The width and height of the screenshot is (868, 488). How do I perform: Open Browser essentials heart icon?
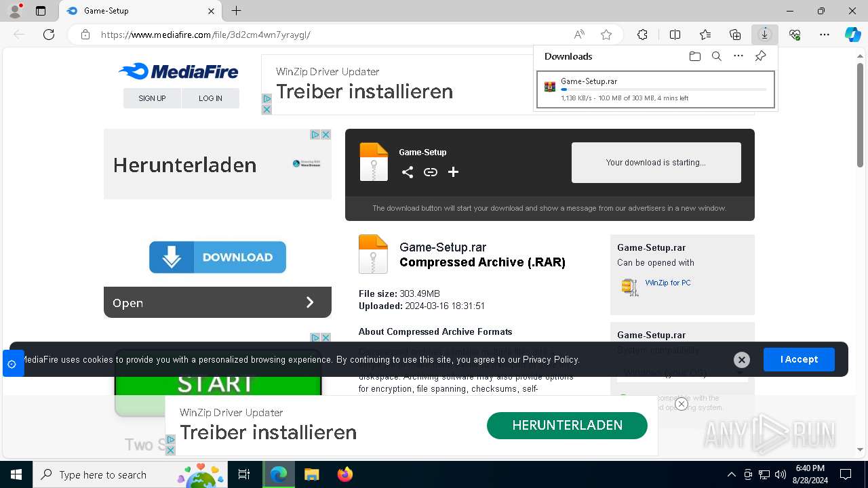pyautogui.click(x=795, y=35)
